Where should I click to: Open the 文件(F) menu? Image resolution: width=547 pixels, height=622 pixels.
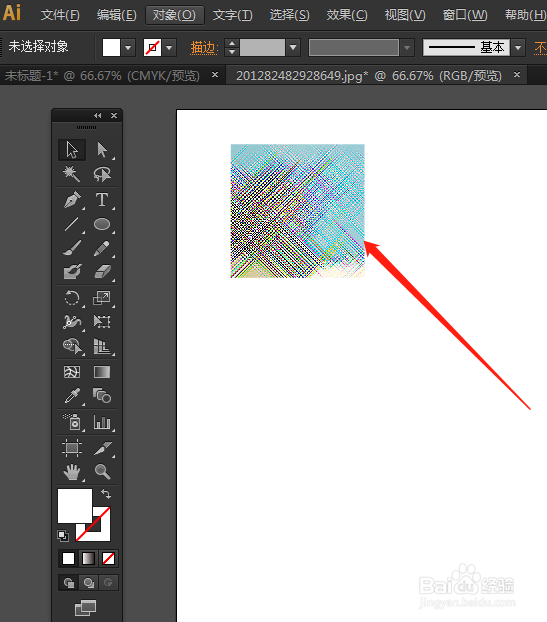click(60, 15)
